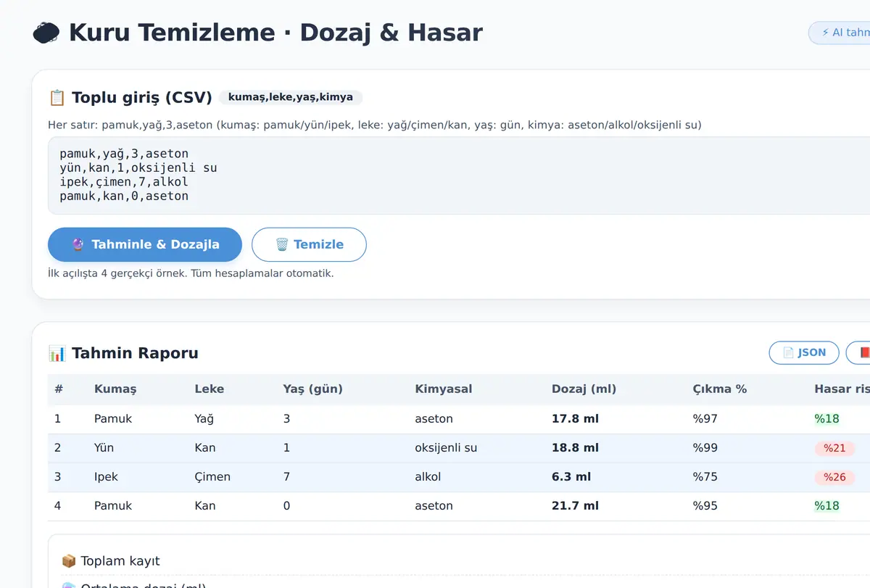Select the 18.8 ml dosage cell

pos(575,447)
